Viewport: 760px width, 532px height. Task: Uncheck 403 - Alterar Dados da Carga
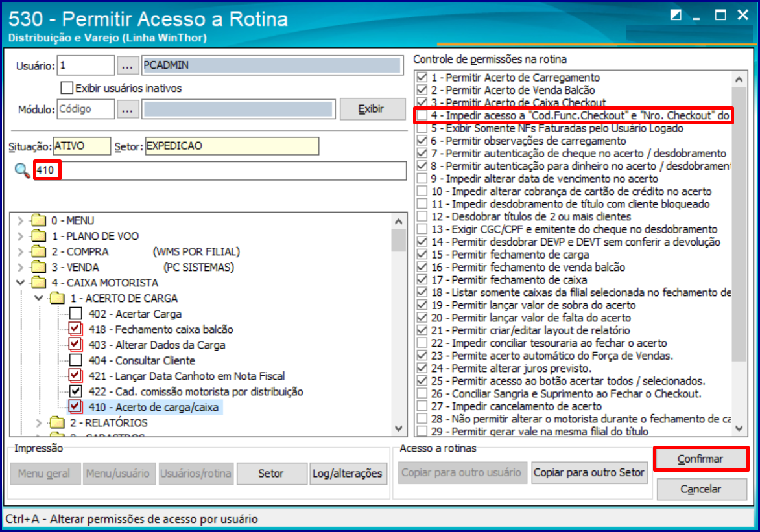click(76, 345)
